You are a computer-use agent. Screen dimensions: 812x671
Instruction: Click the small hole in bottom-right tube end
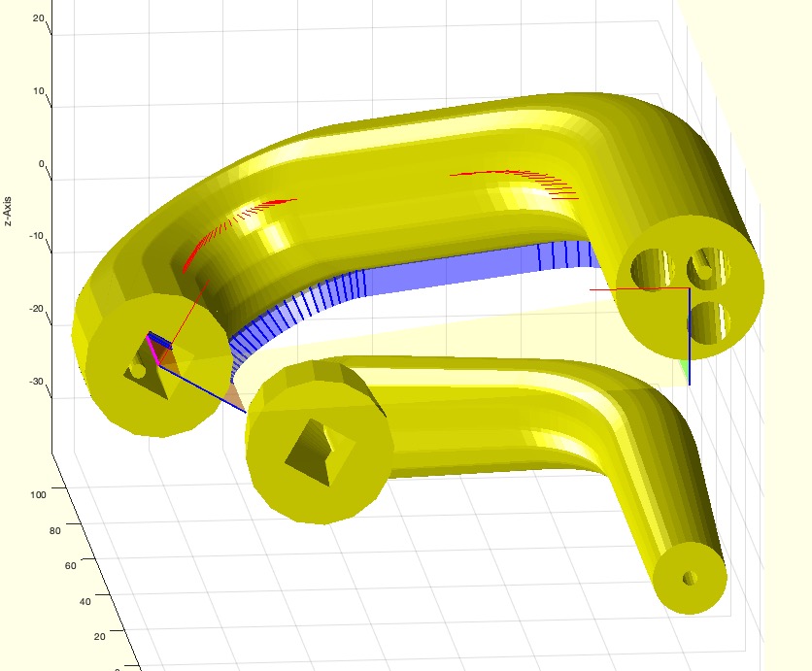coord(690,578)
